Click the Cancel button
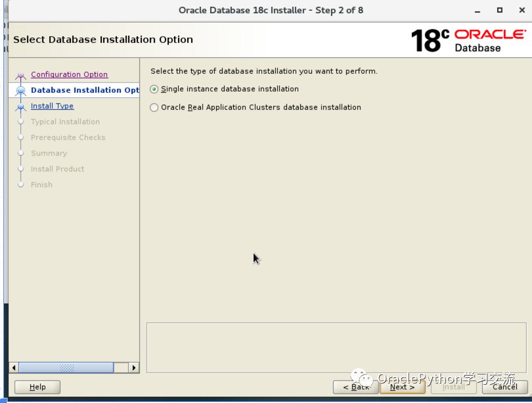The height and width of the screenshot is (403, 532). click(x=505, y=387)
